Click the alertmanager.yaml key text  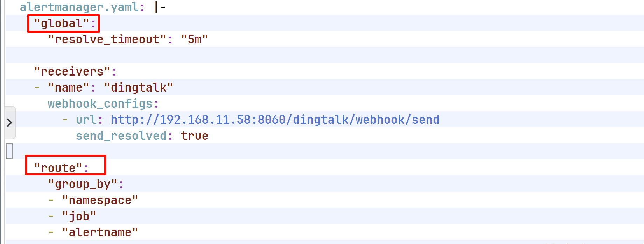tap(79, 7)
